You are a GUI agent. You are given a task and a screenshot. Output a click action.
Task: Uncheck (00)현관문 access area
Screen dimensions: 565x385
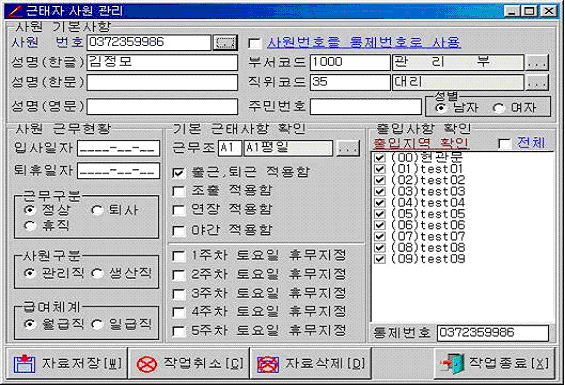point(380,158)
